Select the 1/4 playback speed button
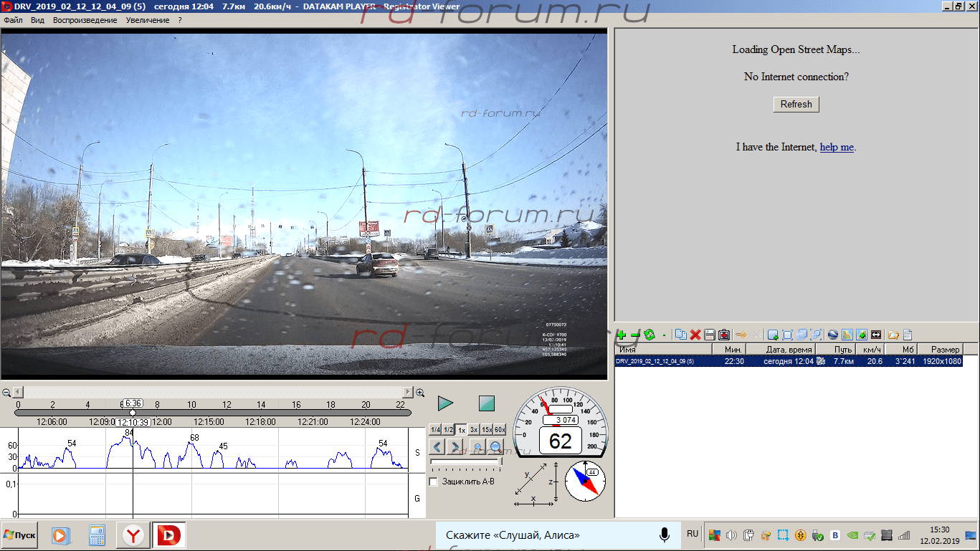 pyautogui.click(x=434, y=430)
